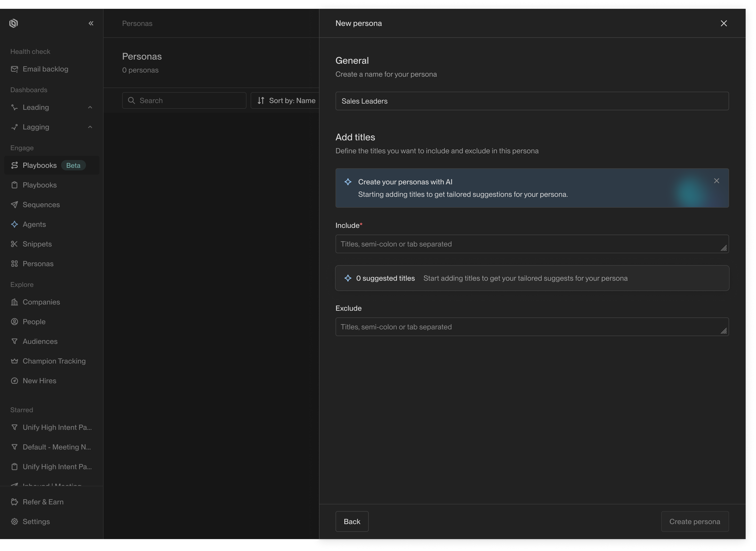756x551 pixels.
Task: Open Refer & Earn page
Action: (x=43, y=502)
